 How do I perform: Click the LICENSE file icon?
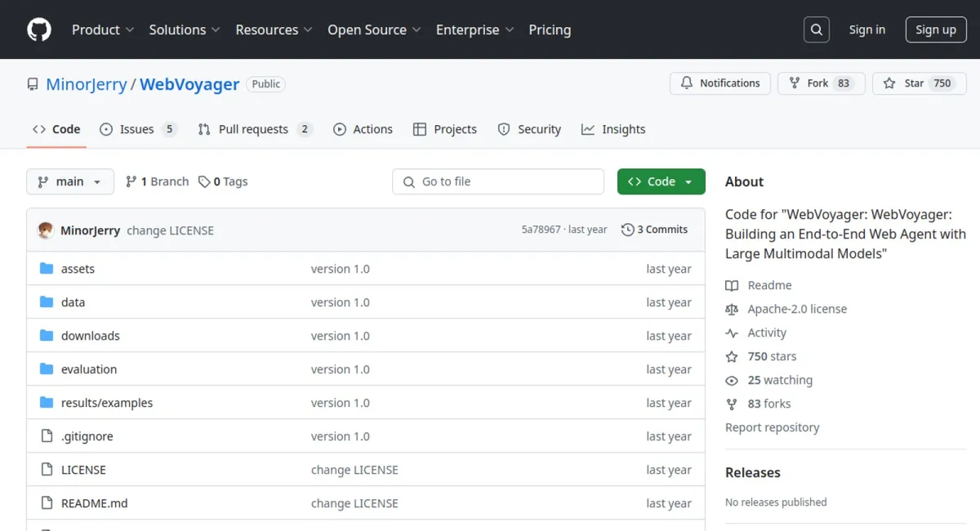pos(47,470)
